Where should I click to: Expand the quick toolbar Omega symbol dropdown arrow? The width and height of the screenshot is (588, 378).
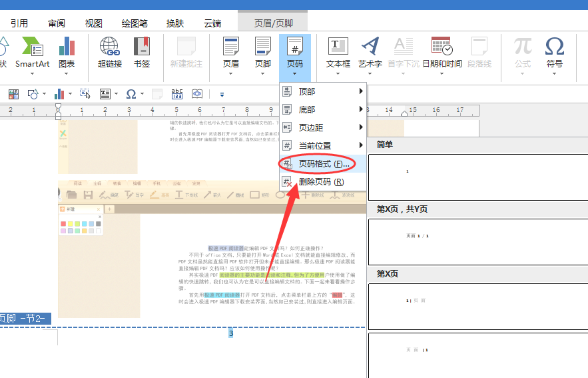tap(142, 93)
